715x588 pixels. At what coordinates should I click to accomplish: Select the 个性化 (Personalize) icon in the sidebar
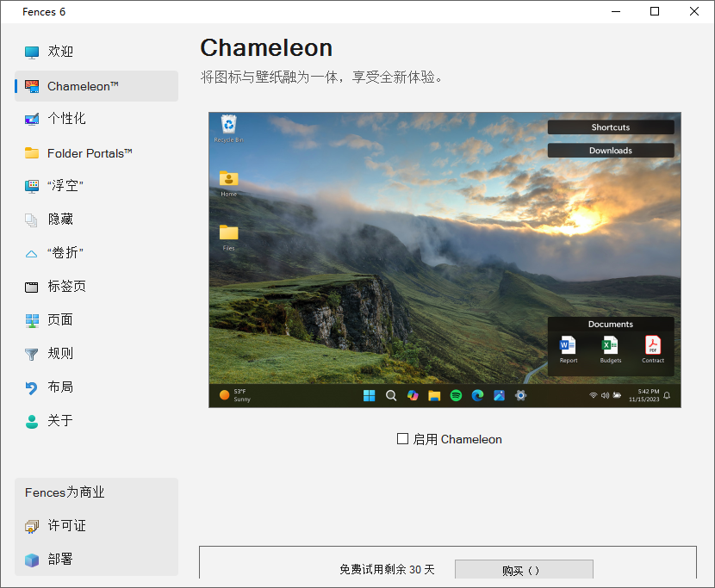30,120
